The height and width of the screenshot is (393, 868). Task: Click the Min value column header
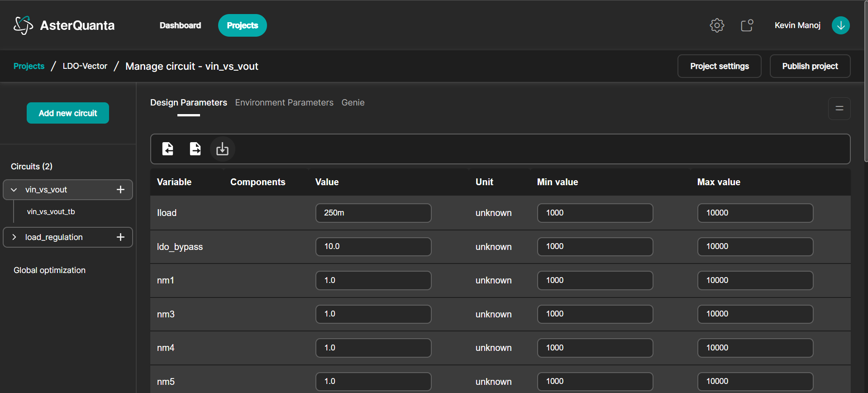558,182
